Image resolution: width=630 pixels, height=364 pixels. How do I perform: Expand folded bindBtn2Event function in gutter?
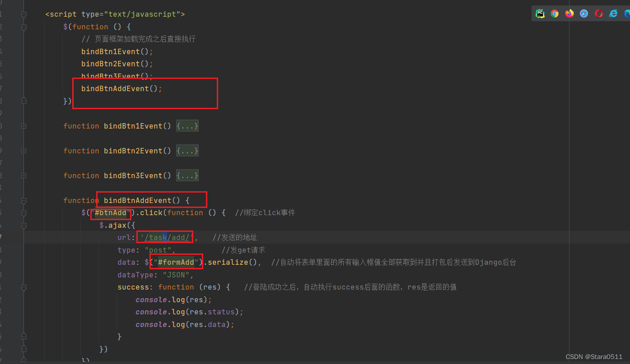coord(24,151)
